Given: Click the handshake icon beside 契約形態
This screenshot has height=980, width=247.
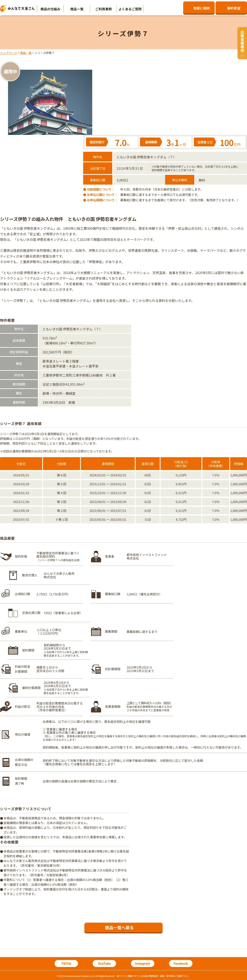Looking at the screenshot, I should (6, 557).
